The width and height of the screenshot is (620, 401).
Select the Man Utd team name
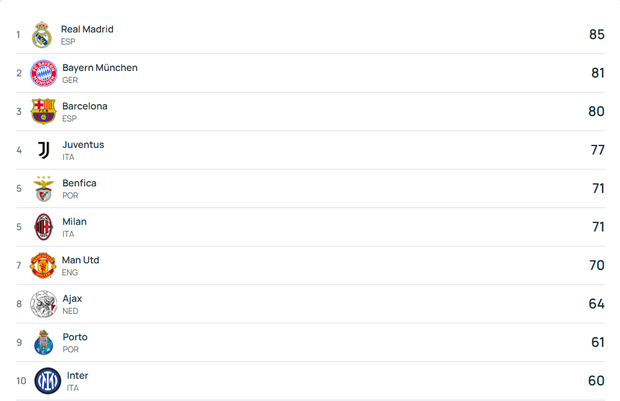tap(81, 260)
